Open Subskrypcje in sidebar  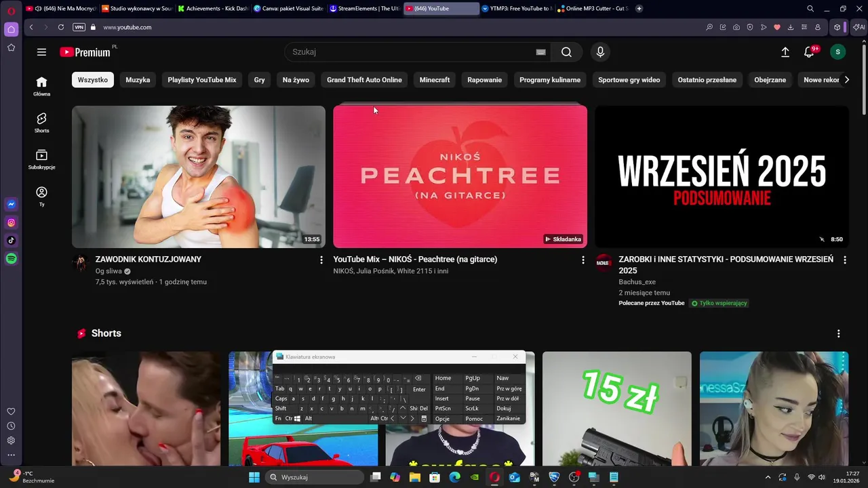[41, 159]
